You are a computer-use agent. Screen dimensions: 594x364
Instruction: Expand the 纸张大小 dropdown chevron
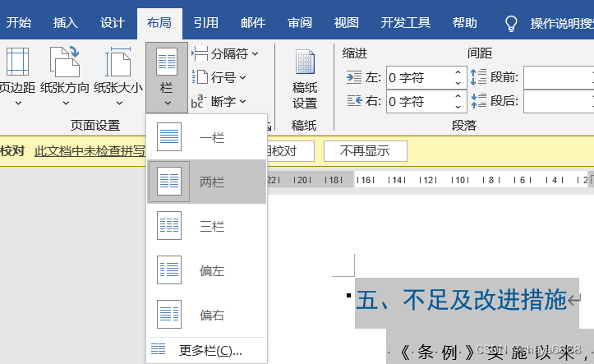pos(119,103)
